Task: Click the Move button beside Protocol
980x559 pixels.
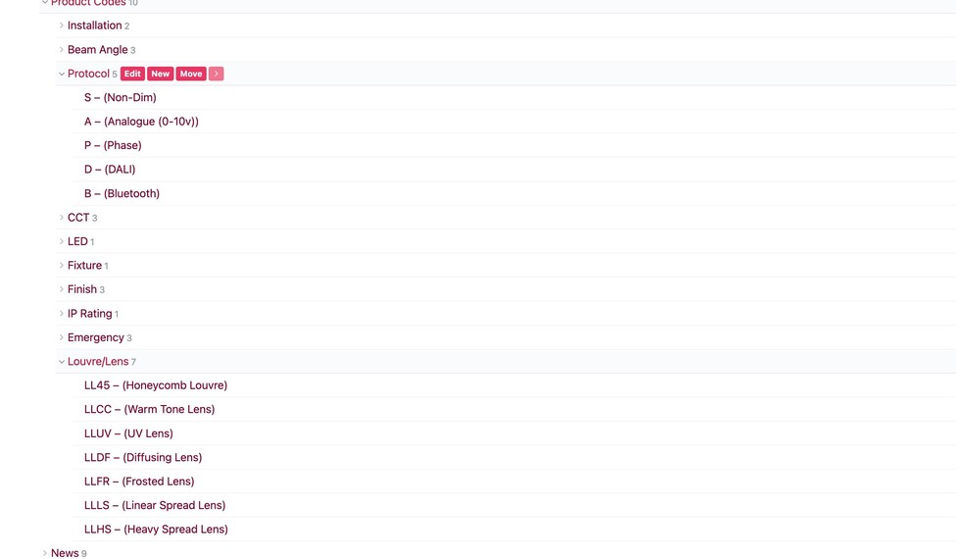Action: coord(191,74)
